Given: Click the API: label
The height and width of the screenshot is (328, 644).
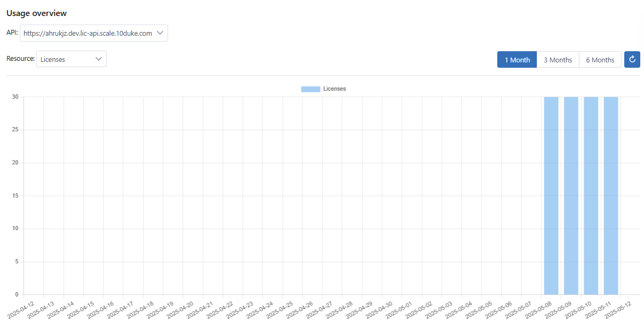Looking at the screenshot, I should pos(12,33).
